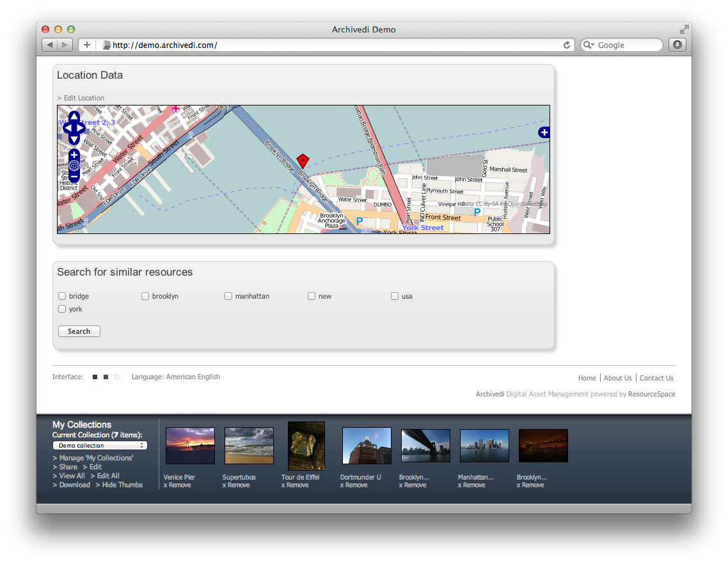Select white interface color

pos(117,377)
